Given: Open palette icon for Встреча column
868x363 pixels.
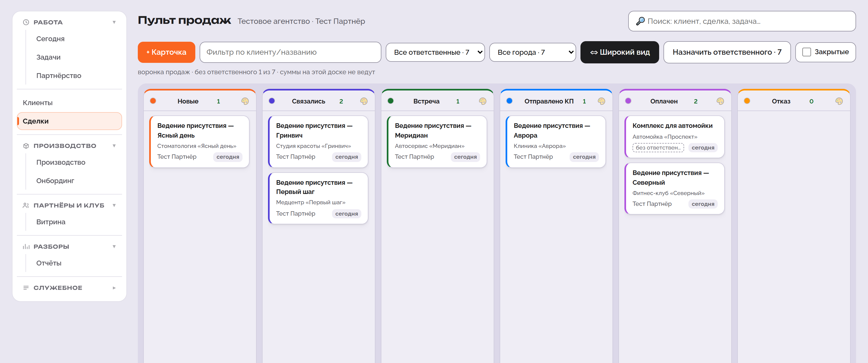Looking at the screenshot, I should click(483, 101).
